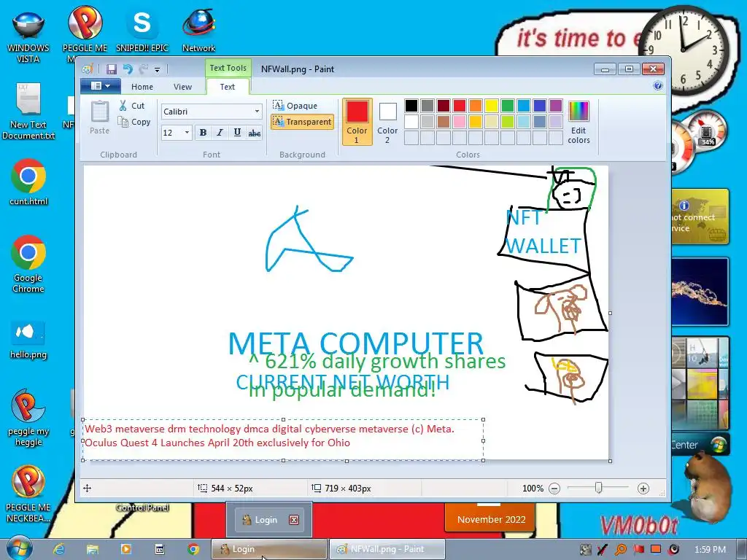The width and height of the screenshot is (747, 560).
Task: Toggle Bold text formatting
Action: (x=203, y=133)
